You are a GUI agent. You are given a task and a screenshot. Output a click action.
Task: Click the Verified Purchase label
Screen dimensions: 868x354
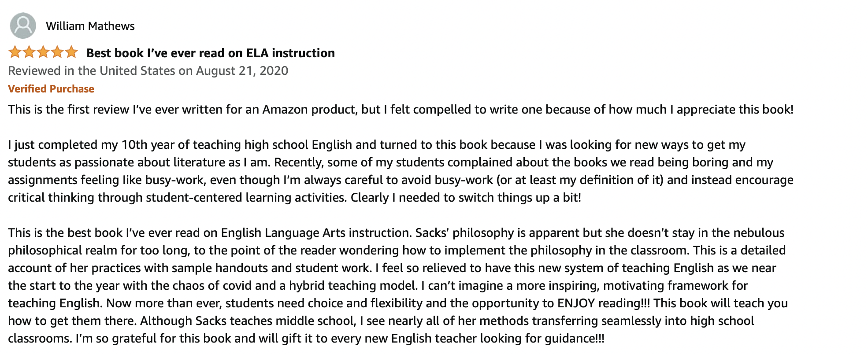[x=51, y=89]
